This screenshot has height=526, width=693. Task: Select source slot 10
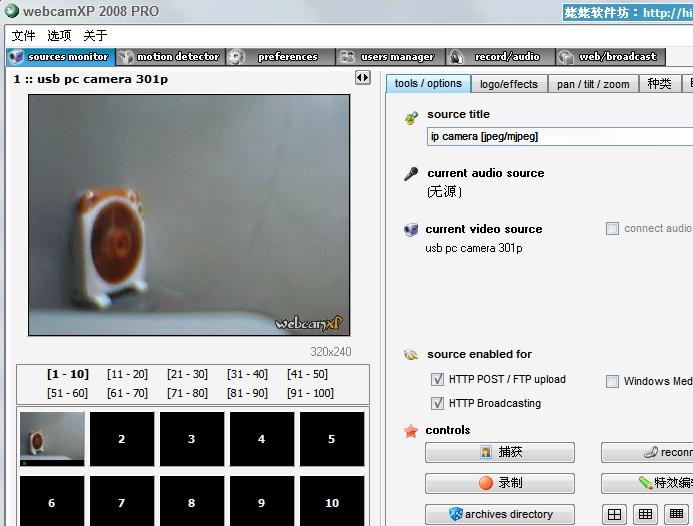coord(332,501)
